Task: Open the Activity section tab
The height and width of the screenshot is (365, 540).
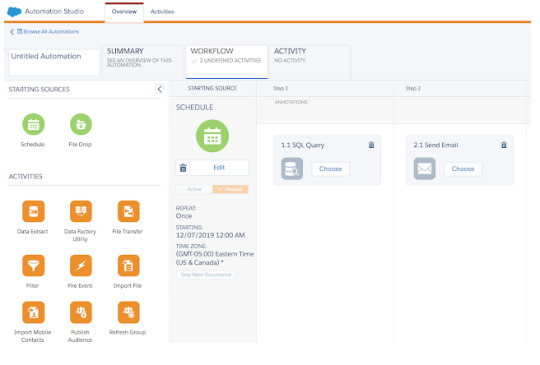Action: click(310, 62)
